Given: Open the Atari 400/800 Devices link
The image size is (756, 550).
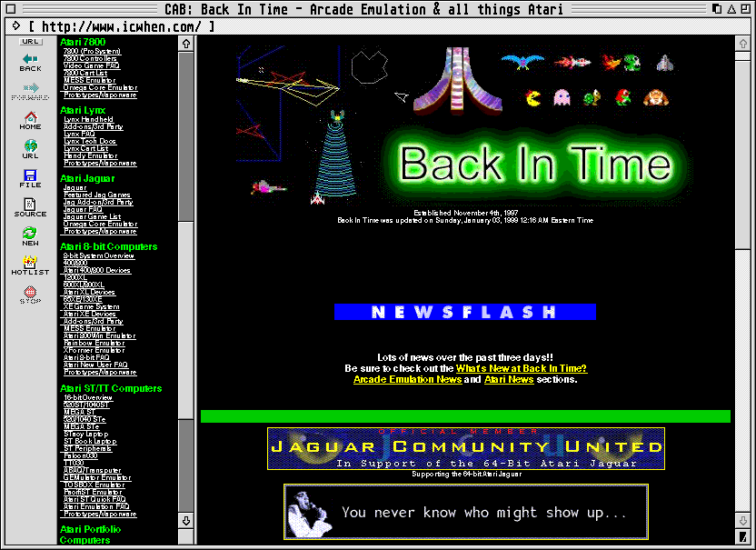Looking at the screenshot, I should (97, 270).
